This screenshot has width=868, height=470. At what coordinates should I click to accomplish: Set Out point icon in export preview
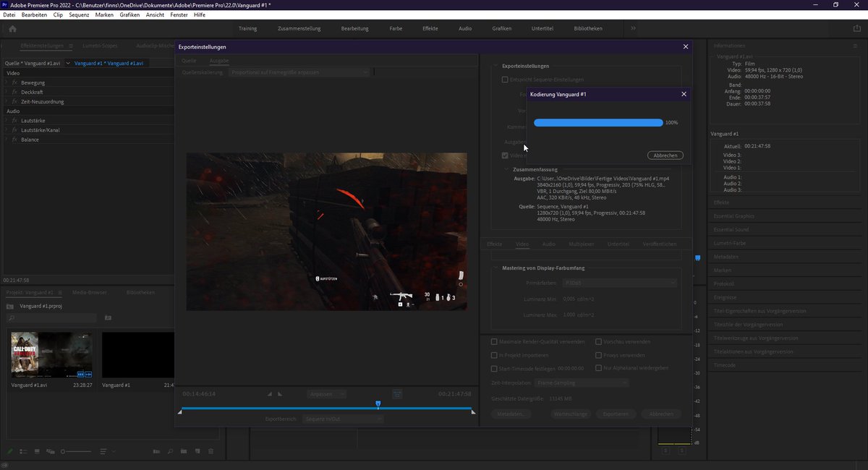click(x=281, y=394)
